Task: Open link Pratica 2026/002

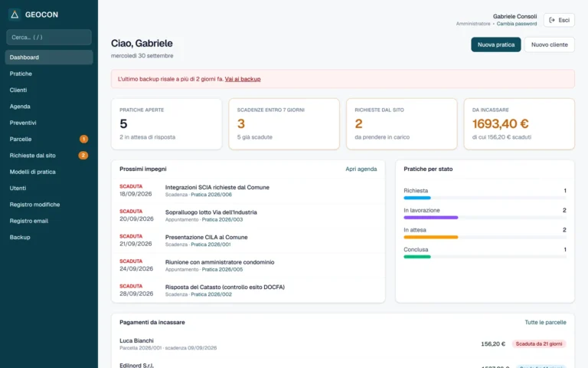Action: (211, 294)
